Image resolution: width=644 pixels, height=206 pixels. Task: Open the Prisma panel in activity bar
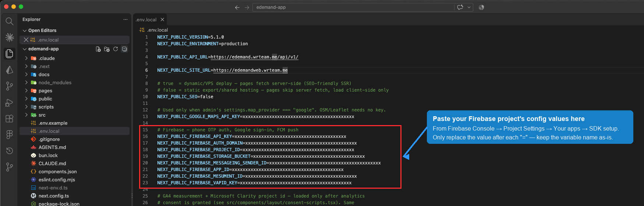click(x=10, y=70)
